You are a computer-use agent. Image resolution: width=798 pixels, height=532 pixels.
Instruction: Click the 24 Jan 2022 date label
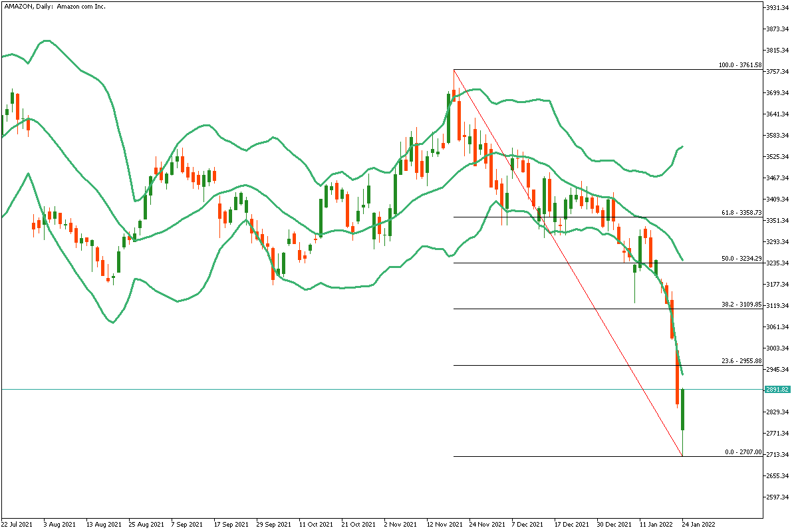coord(698,524)
